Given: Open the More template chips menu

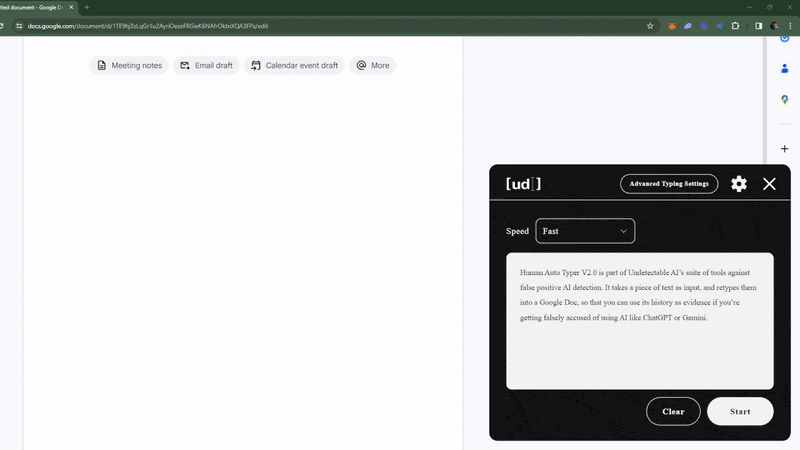Looking at the screenshot, I should 373,66.
